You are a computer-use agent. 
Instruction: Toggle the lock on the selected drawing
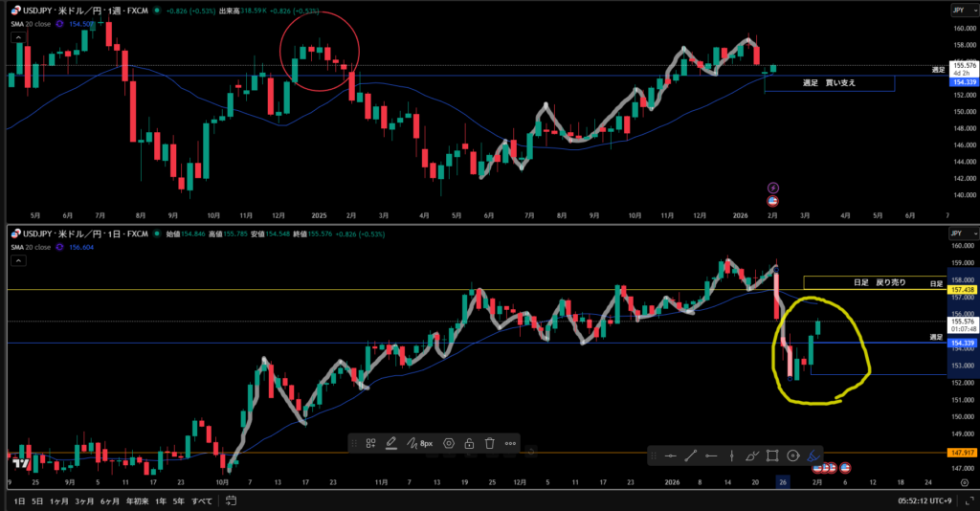click(x=469, y=443)
